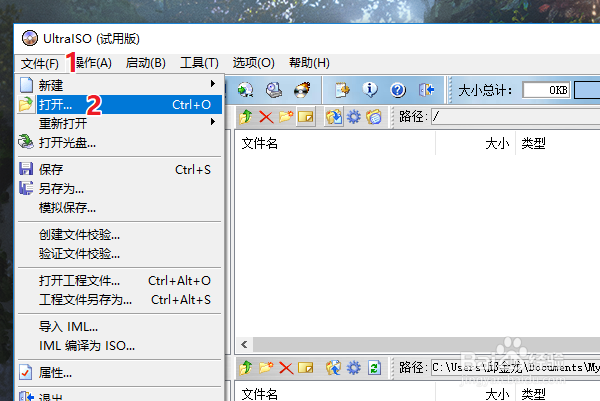Click add files icon in local pane

(x=333, y=368)
